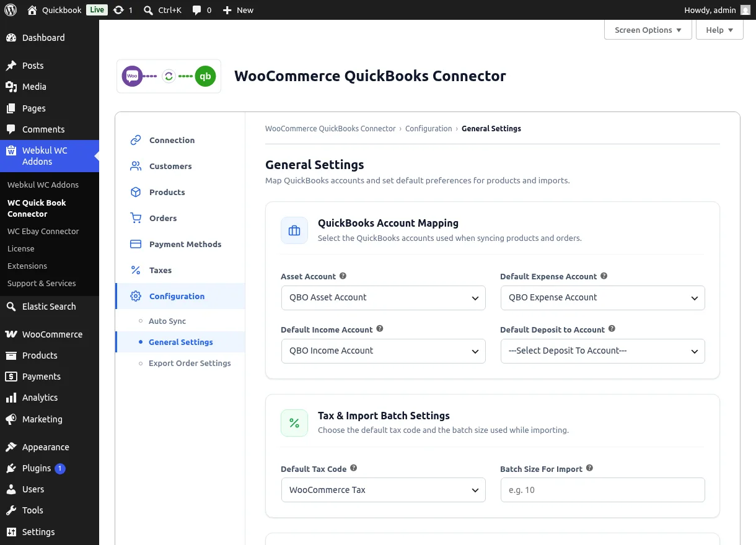Screen dimensions: 756x545
Task: Select Webkul WC Addons menu
Action: (50, 156)
